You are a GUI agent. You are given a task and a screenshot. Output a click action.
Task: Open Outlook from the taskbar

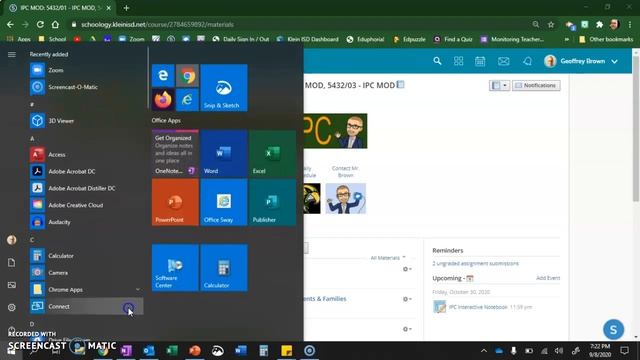click(x=149, y=351)
